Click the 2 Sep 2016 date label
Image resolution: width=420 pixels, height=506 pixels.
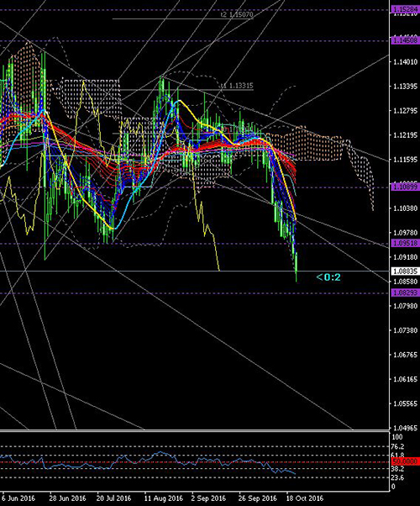(x=208, y=498)
